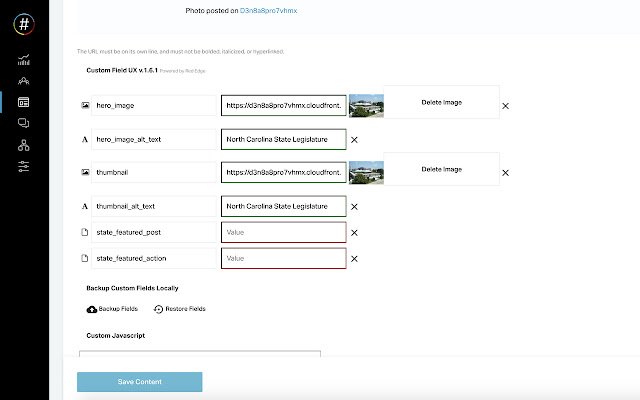Open the NationBuilder hashtag logo home

tap(24, 24)
